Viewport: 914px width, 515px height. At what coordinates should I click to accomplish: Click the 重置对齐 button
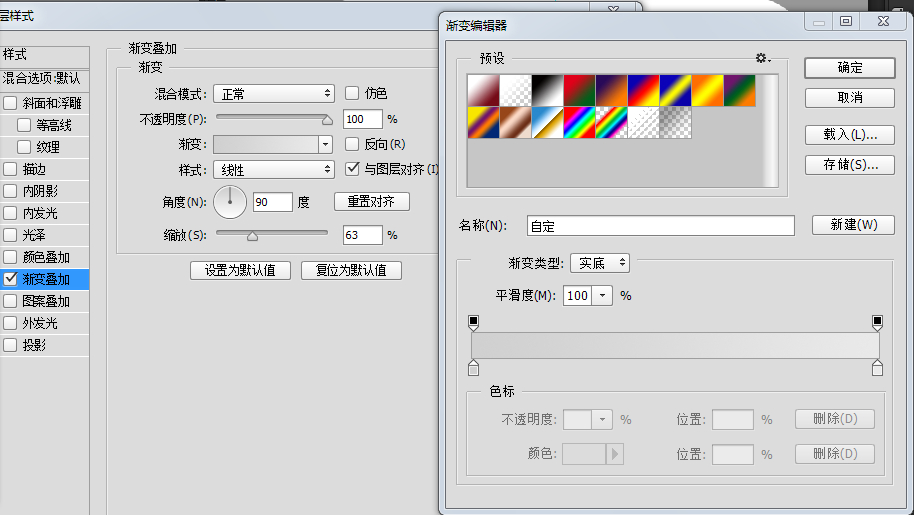click(372, 202)
